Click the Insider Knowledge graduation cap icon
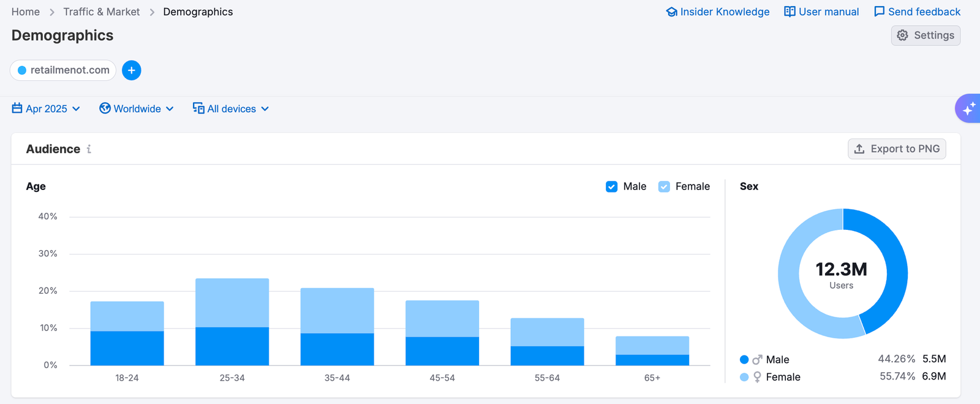 click(671, 12)
